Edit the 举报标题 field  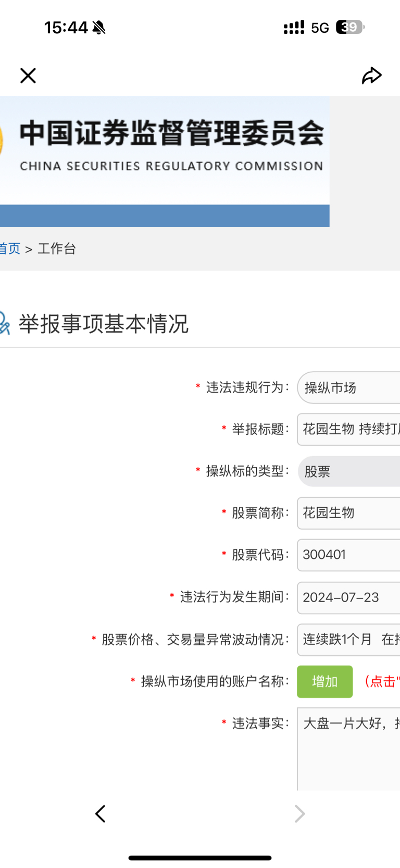348,429
